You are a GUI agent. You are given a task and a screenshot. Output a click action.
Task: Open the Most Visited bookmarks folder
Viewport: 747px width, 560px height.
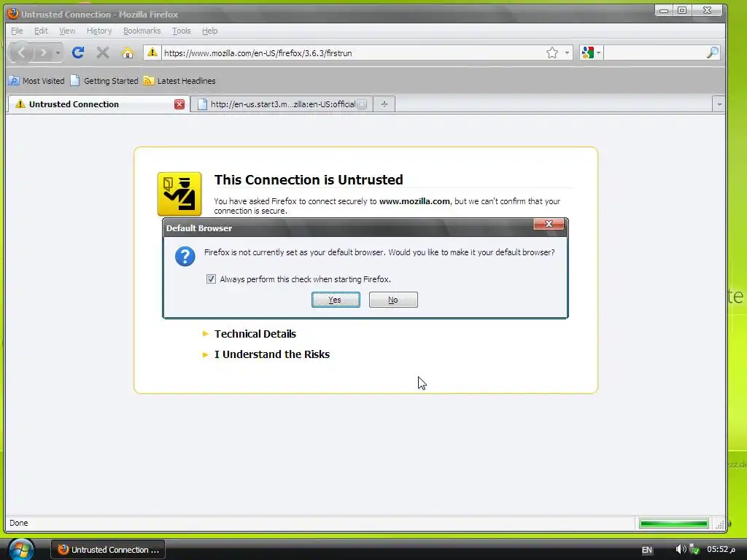[x=36, y=81]
